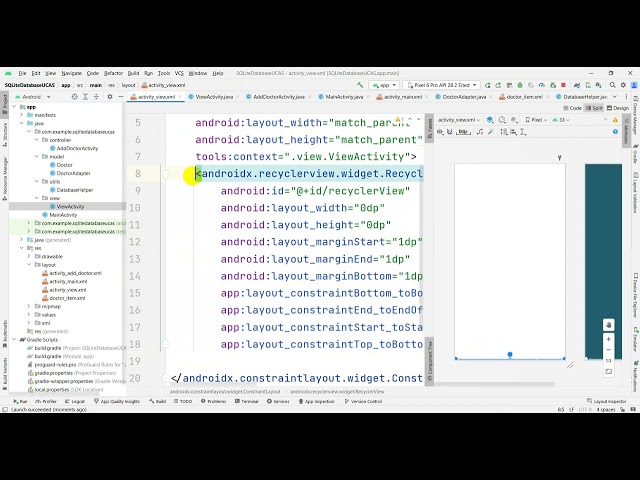Screen dimensions: 640x480
Task: Click the Pan hand tool in design view
Action: (609, 325)
